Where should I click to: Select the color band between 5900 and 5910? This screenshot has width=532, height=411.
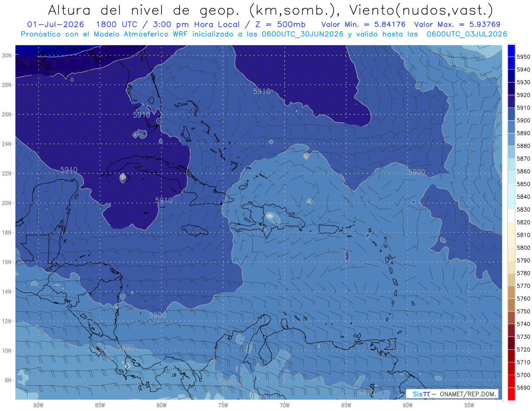511,114
